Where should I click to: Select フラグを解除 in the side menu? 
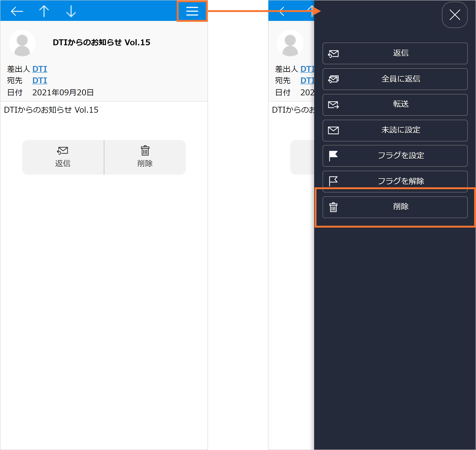click(x=395, y=181)
